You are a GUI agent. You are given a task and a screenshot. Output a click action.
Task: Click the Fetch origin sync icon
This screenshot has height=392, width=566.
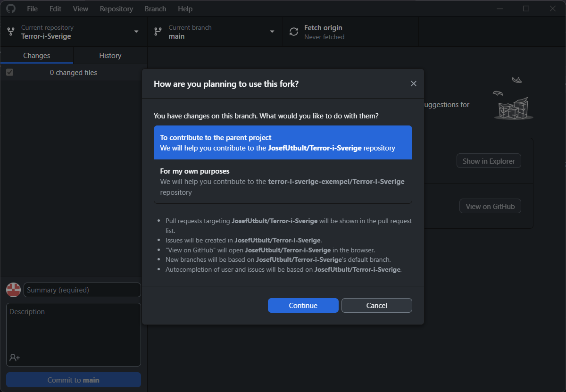click(294, 32)
